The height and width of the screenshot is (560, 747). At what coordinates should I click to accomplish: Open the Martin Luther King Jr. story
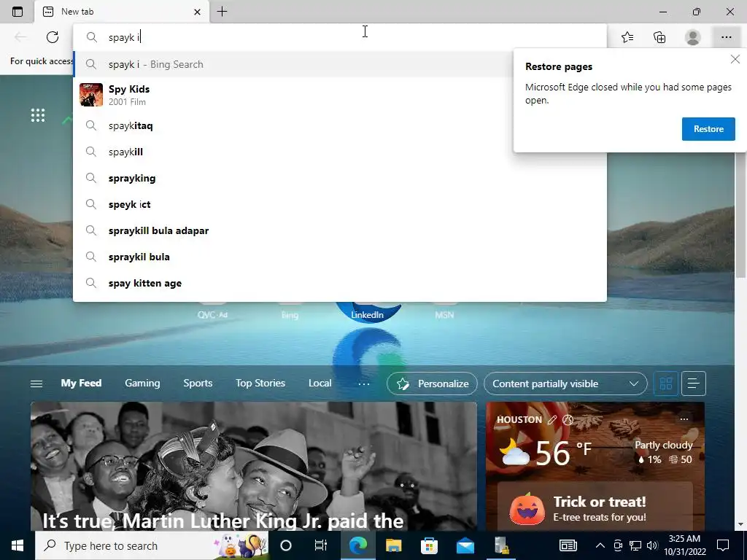click(x=253, y=467)
